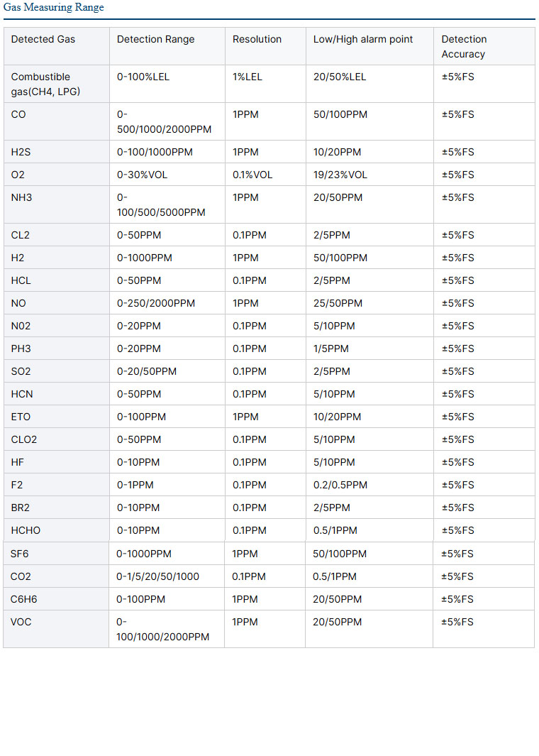Image resolution: width=539 pixels, height=756 pixels.
Task: Select the Detection Range column header
Action: (155, 39)
